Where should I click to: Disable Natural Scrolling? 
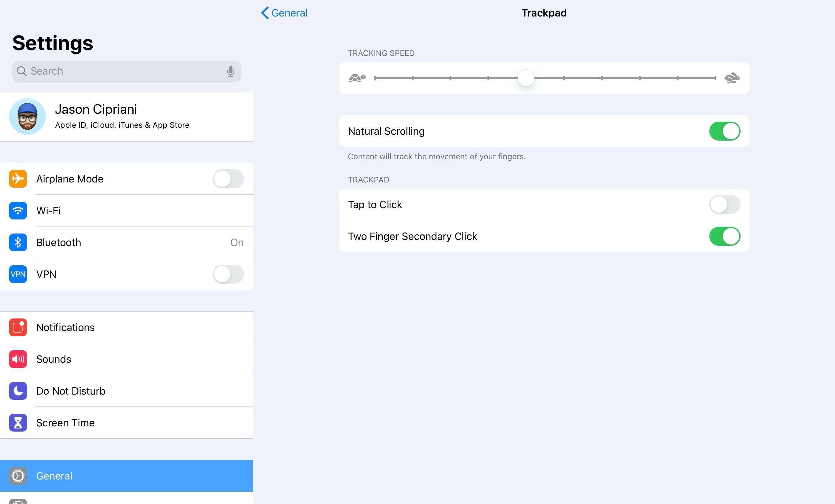(x=725, y=131)
